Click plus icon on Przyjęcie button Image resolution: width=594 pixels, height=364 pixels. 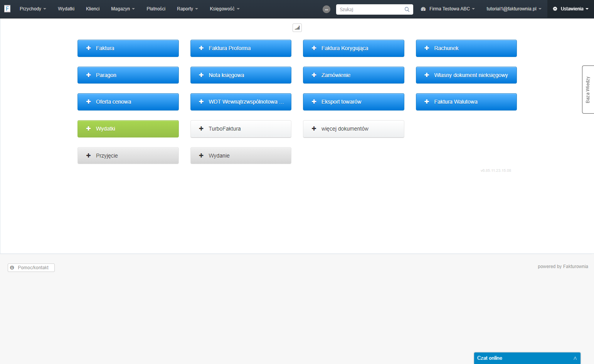point(89,156)
